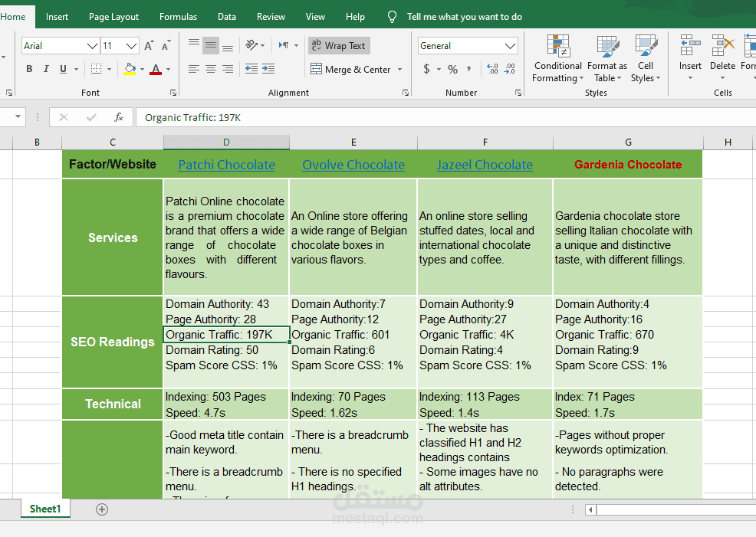Open Alignment dialog launcher
The height and width of the screenshot is (537, 756).
pyautogui.click(x=406, y=93)
